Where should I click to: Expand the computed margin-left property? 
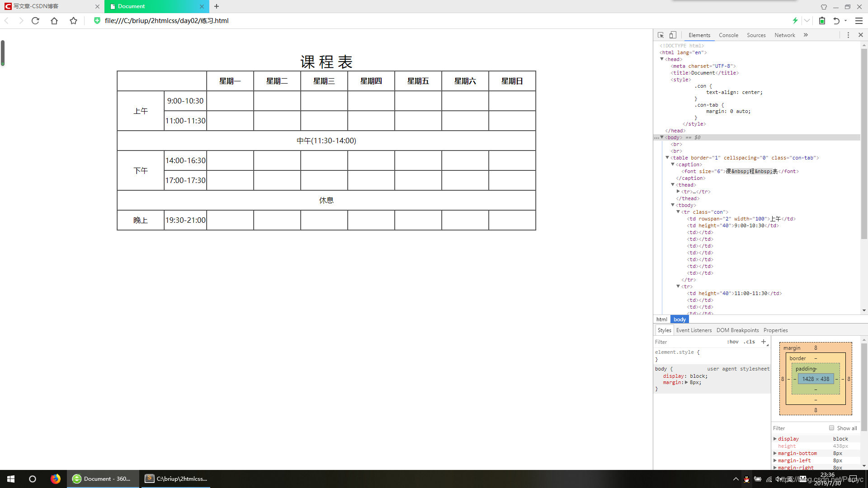[x=775, y=460]
